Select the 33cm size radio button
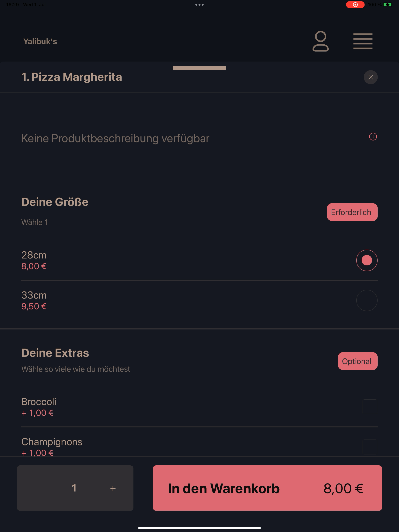Viewport: 399px width, 532px height. (367, 300)
